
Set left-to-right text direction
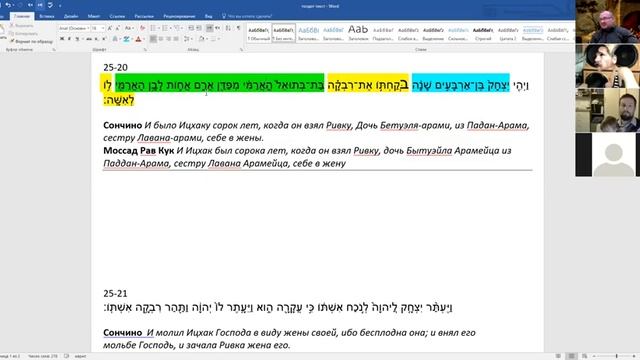[x=209, y=28]
